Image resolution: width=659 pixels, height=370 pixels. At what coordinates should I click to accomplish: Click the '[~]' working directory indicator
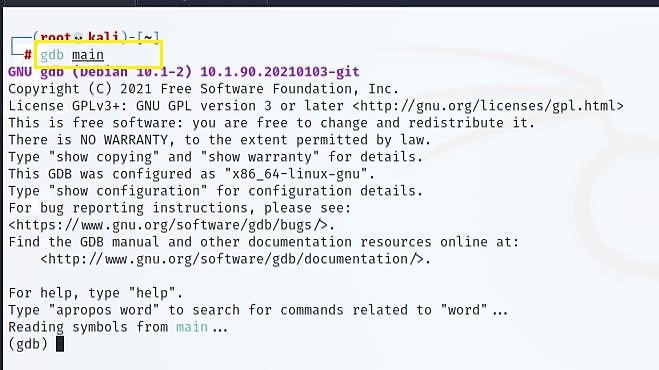pos(148,37)
